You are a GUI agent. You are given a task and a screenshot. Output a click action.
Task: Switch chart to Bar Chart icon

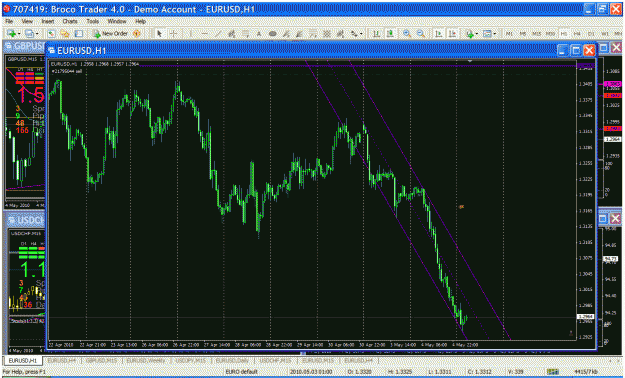click(376, 34)
